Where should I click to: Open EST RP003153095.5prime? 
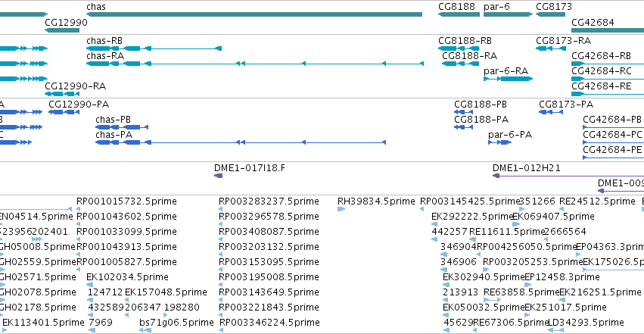click(x=269, y=262)
